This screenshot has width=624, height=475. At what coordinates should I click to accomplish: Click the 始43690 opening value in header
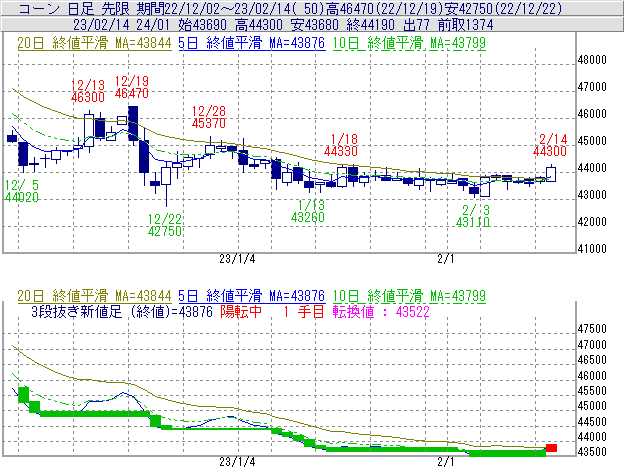203,25
